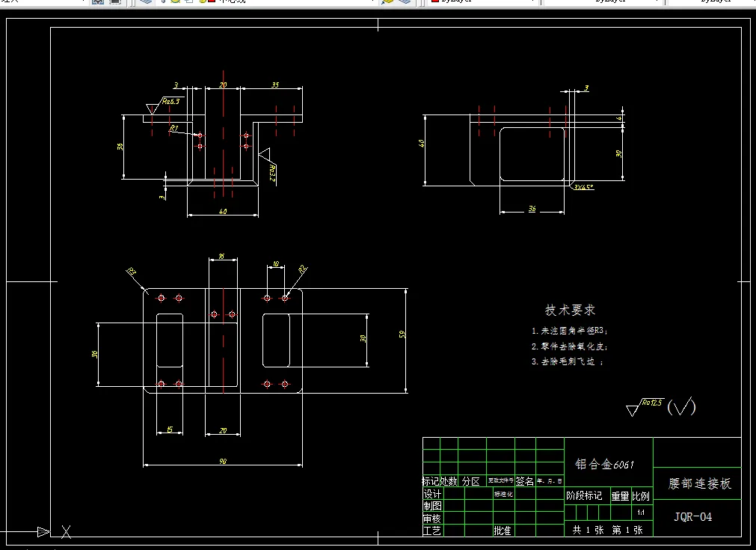Click the drawing number JQR-04
This screenshot has height=550, width=756.
(x=693, y=517)
